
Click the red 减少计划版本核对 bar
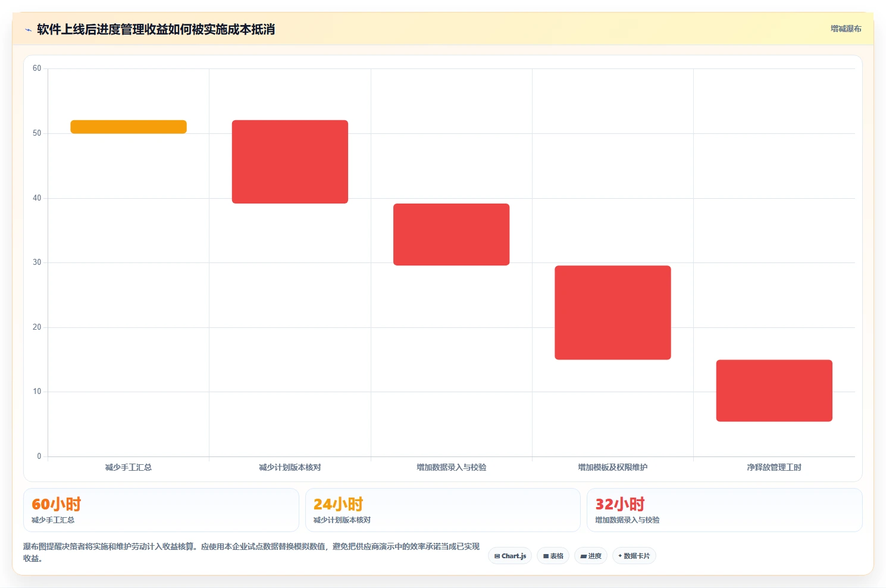290,162
